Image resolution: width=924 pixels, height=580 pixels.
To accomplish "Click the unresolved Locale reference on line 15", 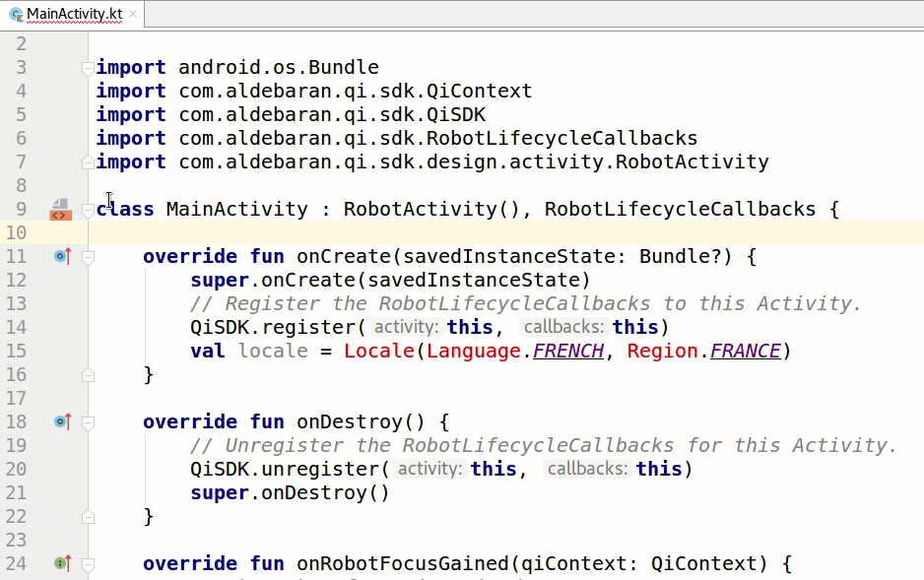I will [x=379, y=351].
